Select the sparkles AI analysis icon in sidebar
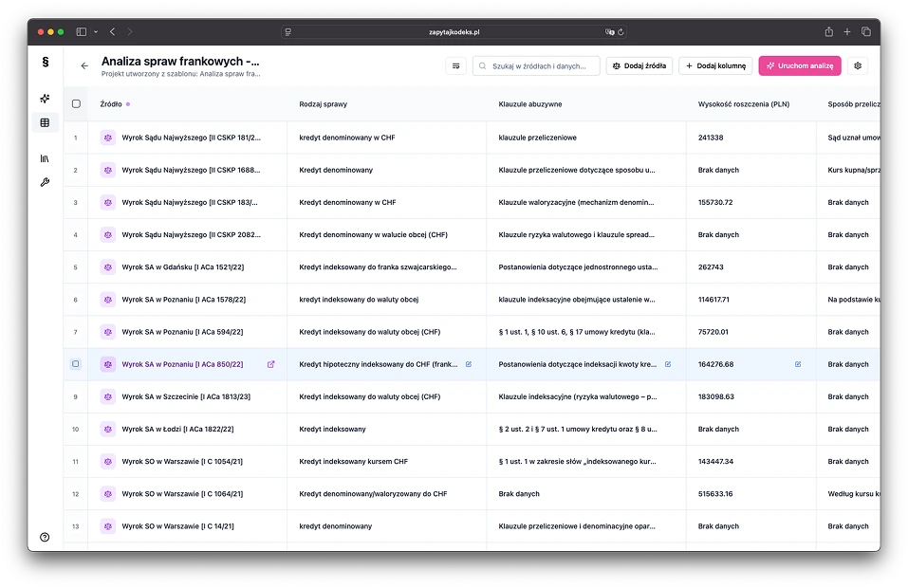The height and width of the screenshot is (588, 908). click(x=44, y=98)
